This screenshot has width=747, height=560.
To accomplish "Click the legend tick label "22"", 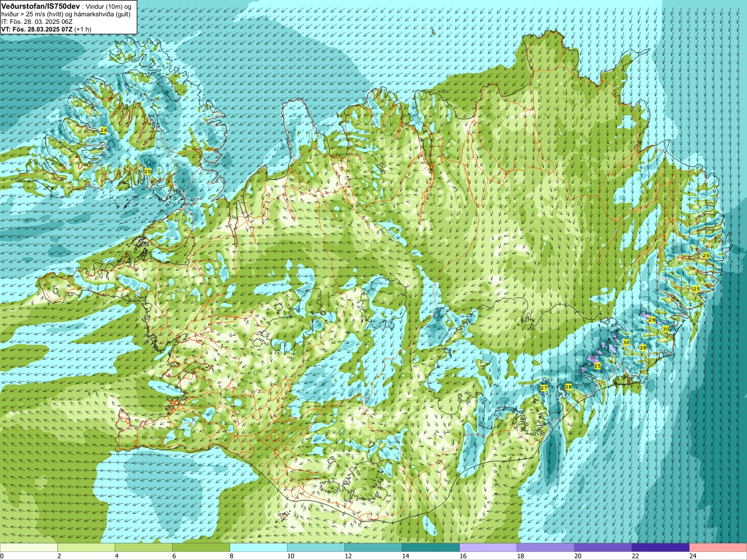I will pyautogui.click(x=635, y=556).
